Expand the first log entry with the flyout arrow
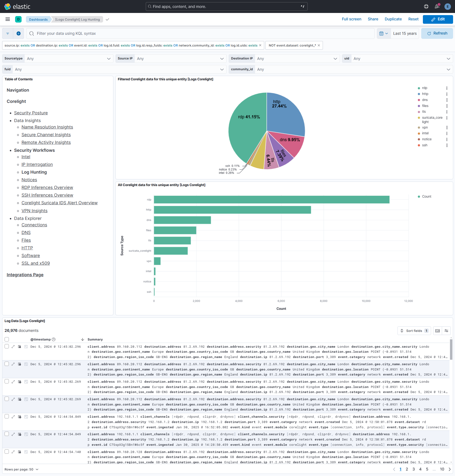455x476 pixels. click(x=13, y=347)
